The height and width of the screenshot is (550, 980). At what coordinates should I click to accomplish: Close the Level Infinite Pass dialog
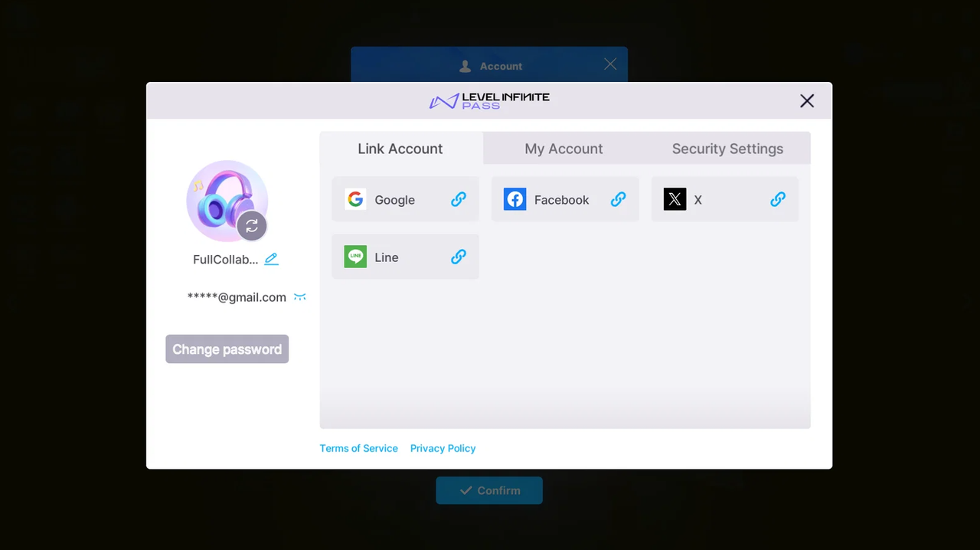point(807,101)
